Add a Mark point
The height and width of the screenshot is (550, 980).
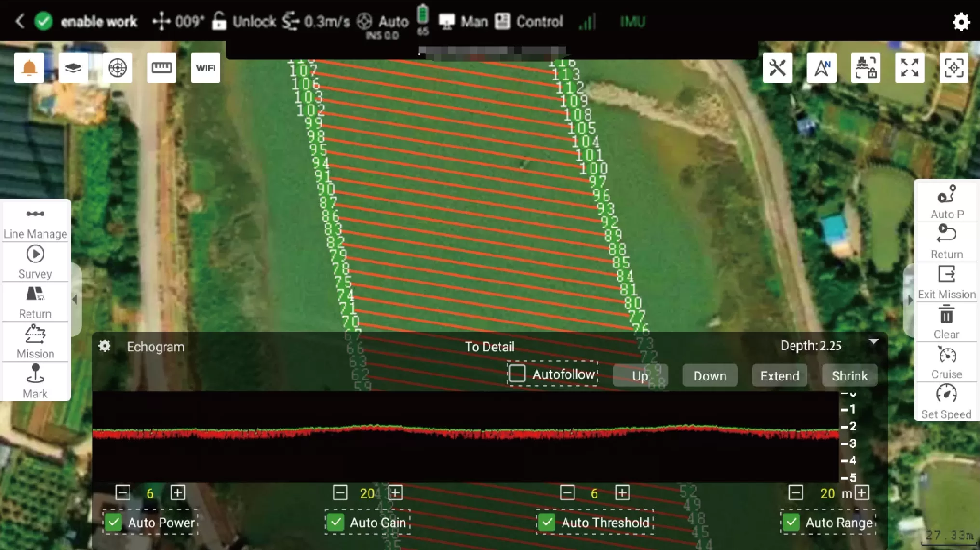(x=36, y=381)
